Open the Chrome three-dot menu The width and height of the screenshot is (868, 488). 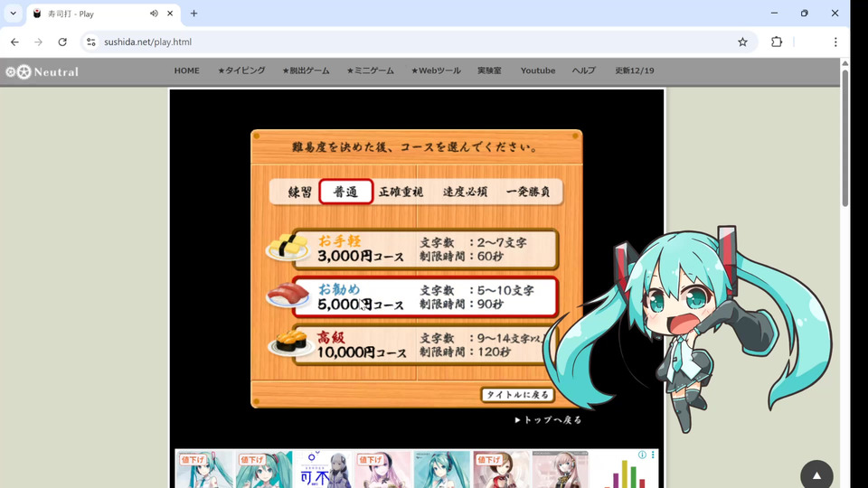click(835, 42)
